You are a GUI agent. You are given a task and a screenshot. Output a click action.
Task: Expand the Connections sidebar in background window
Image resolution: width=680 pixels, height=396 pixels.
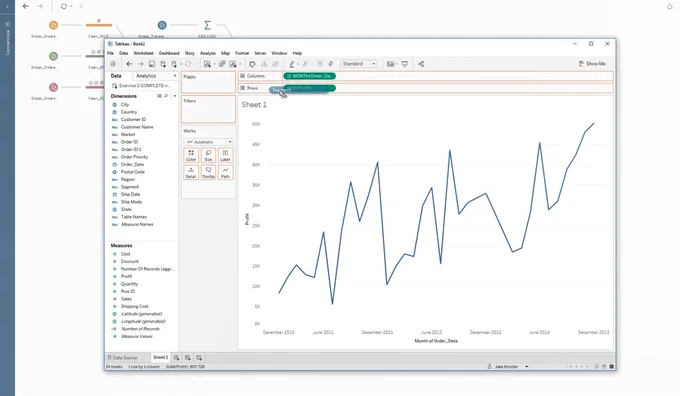coord(7,6)
